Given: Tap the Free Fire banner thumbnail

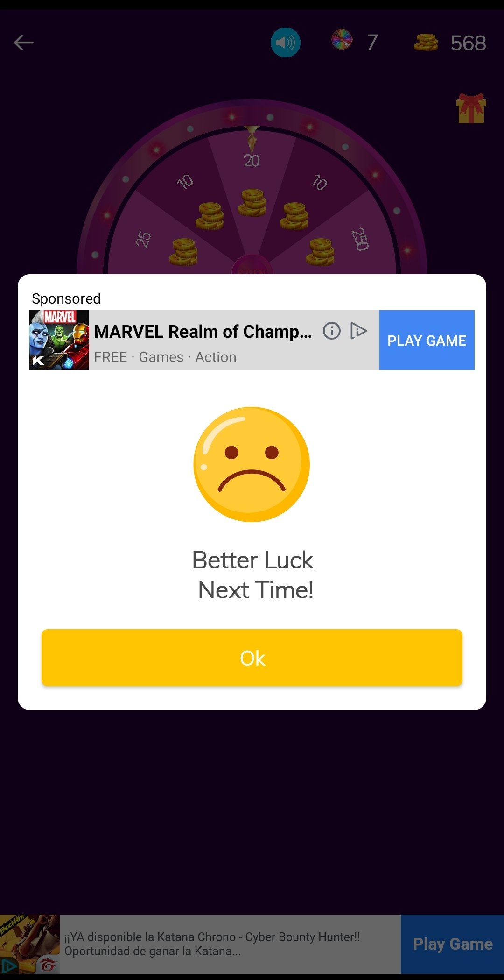Looking at the screenshot, I should coord(30,944).
